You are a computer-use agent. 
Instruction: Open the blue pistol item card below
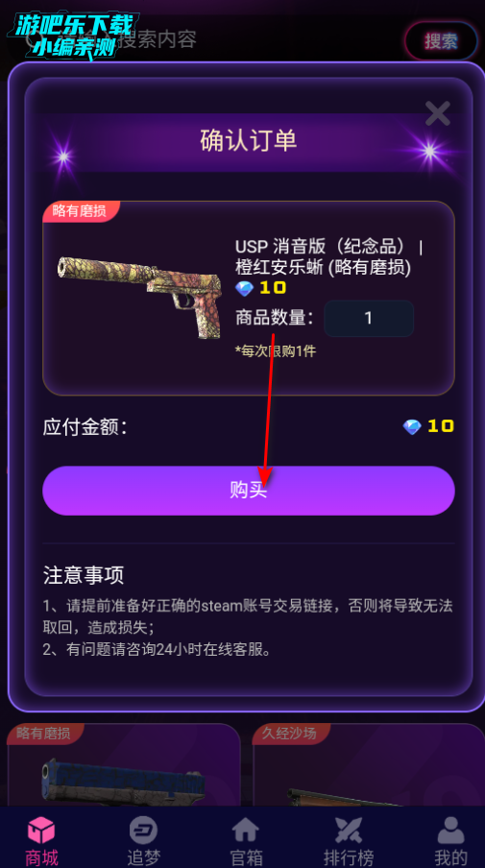tap(124, 764)
